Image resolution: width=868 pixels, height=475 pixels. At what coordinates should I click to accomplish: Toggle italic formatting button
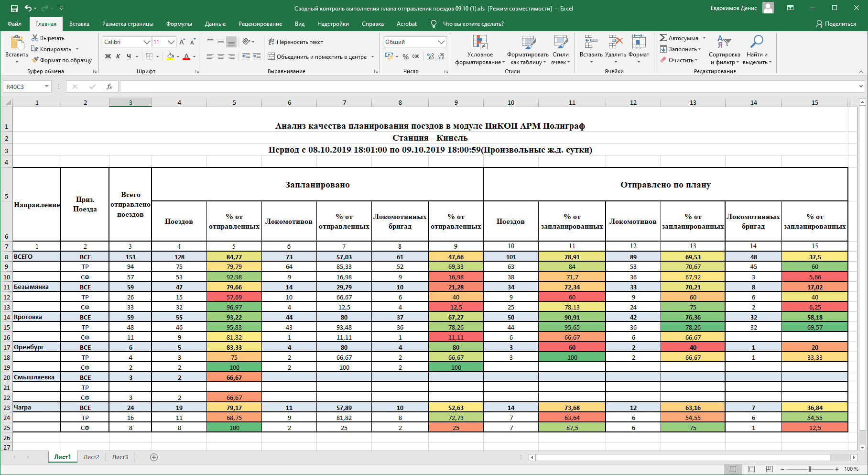(x=118, y=56)
